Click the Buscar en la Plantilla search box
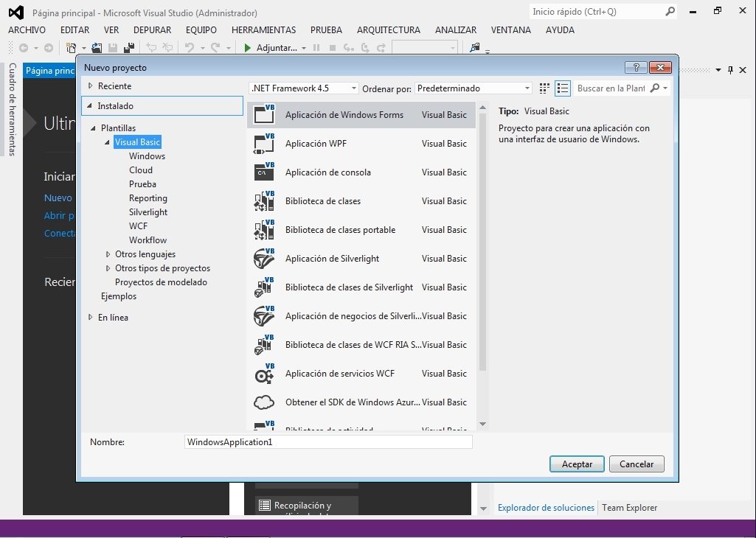This screenshot has width=756, height=538. 611,88
